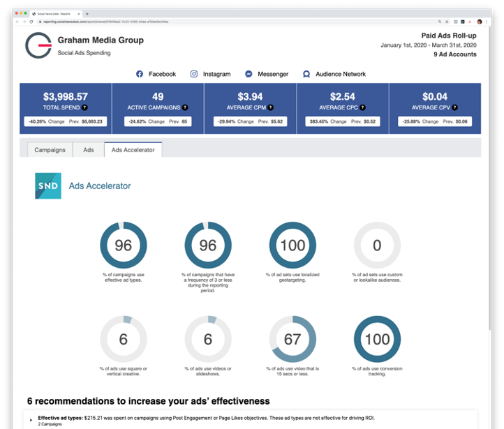The width and height of the screenshot is (504, 429).
Task: Click the $2.54 average CPC value
Action: coord(343,96)
